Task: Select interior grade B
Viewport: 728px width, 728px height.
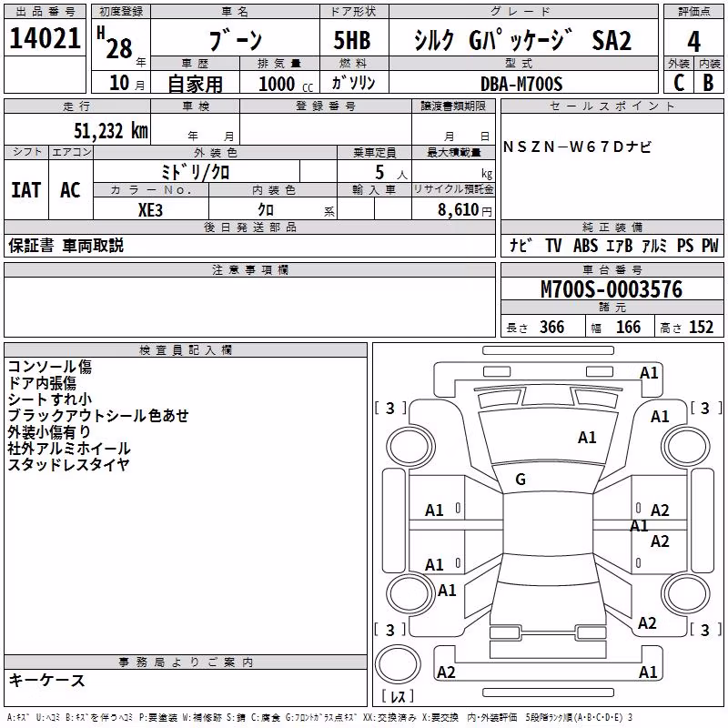Action: point(708,83)
